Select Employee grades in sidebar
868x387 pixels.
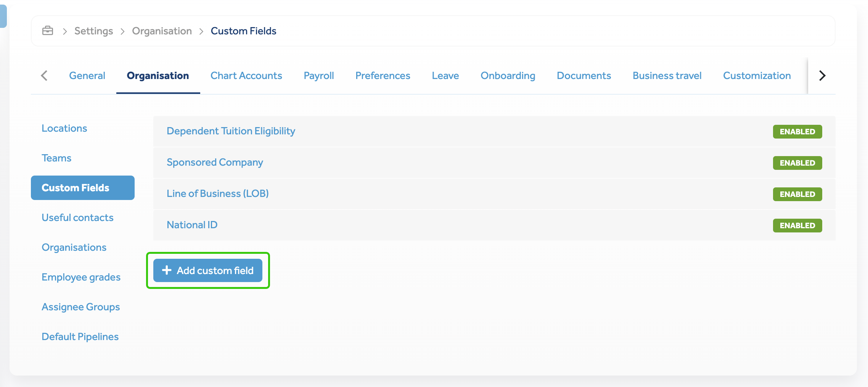tap(81, 277)
